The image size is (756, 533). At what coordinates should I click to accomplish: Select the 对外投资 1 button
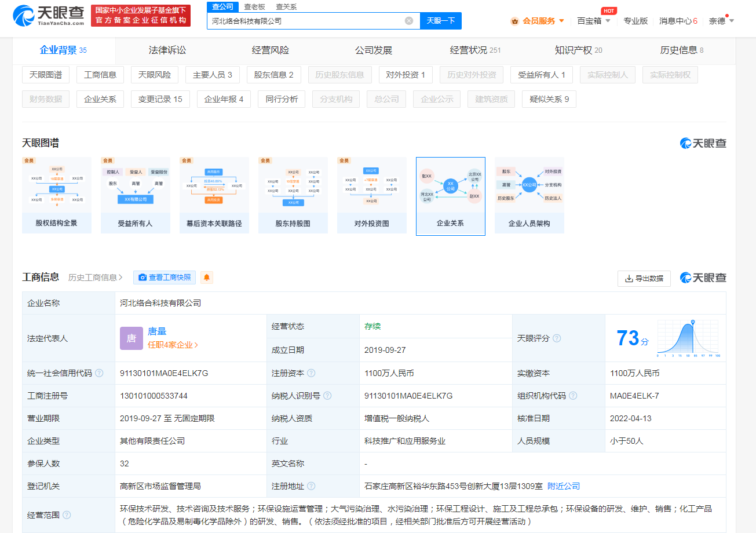406,75
